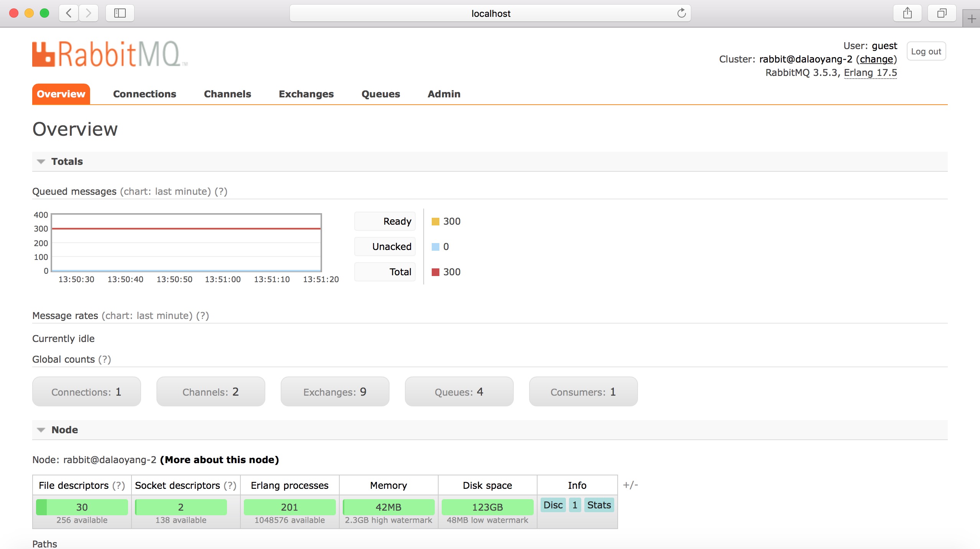Toggle node columns with +/- control
980x549 pixels.
(x=630, y=485)
